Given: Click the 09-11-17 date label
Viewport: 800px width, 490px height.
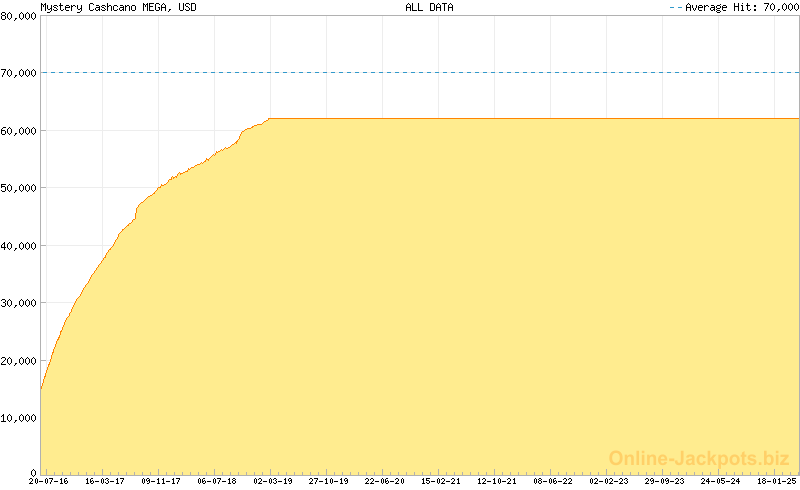Looking at the screenshot, I should pos(160,481).
